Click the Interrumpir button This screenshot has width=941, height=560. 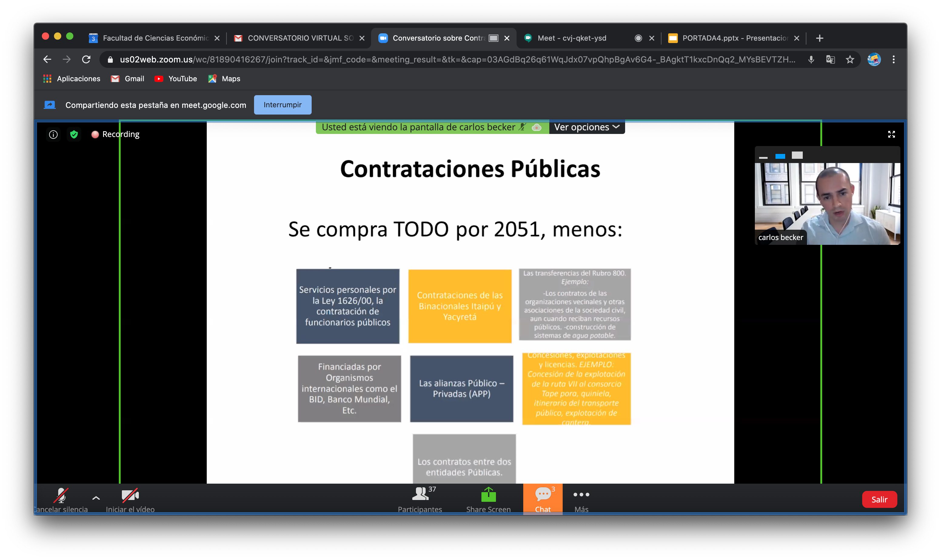tap(282, 105)
